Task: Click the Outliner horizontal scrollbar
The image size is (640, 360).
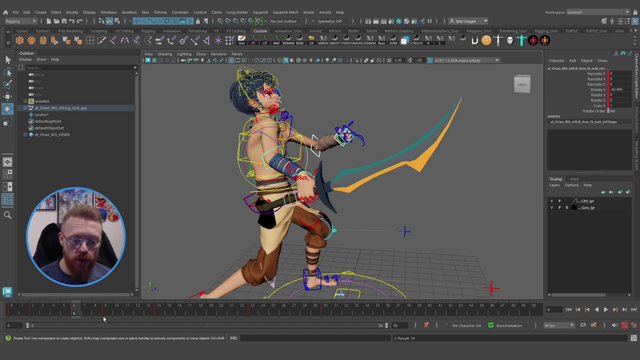Action: click(76, 294)
